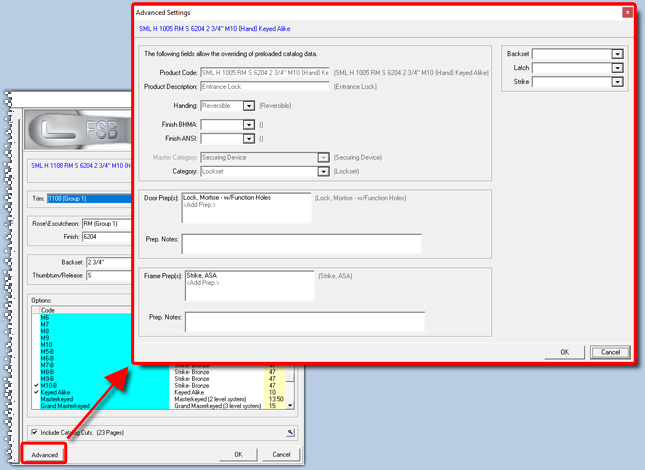
Task: Open the Strike dropdown
Action: (x=617, y=82)
